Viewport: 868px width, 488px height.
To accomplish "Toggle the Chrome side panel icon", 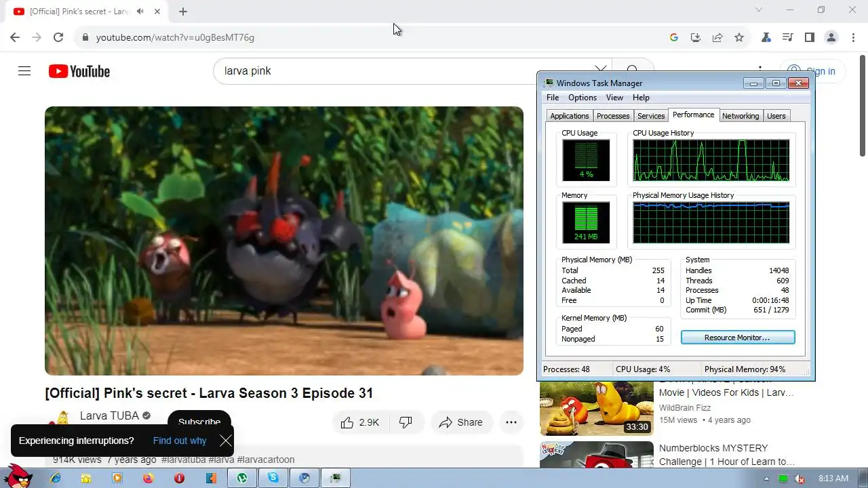I will [x=810, y=37].
